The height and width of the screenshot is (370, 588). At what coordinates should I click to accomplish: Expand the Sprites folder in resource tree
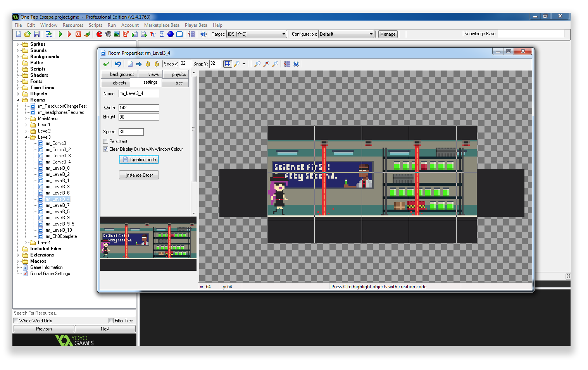[18, 44]
